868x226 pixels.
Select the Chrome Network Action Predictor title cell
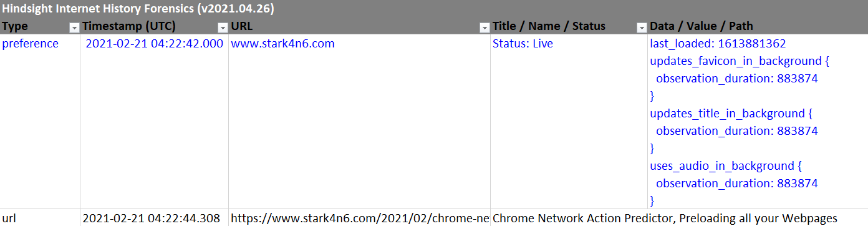pos(664,218)
